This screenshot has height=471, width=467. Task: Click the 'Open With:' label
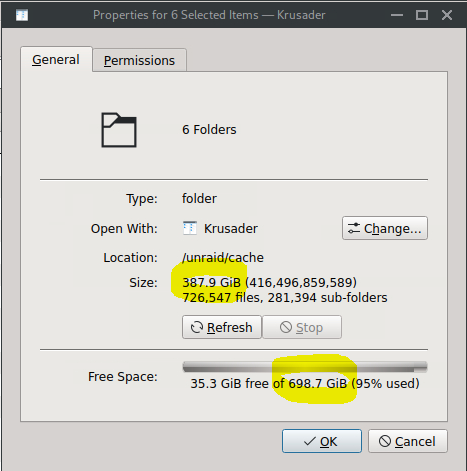124,229
